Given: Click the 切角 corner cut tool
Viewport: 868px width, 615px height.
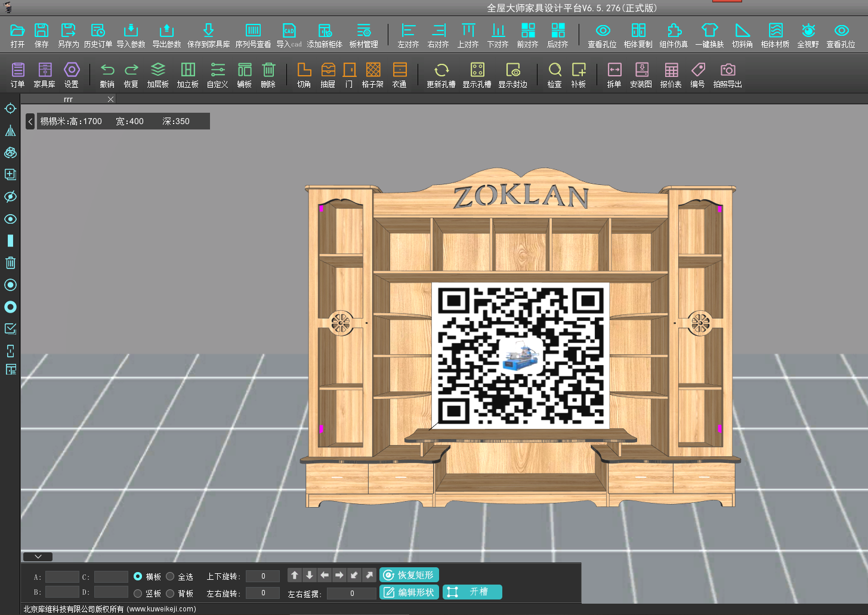Looking at the screenshot, I should tap(304, 70).
